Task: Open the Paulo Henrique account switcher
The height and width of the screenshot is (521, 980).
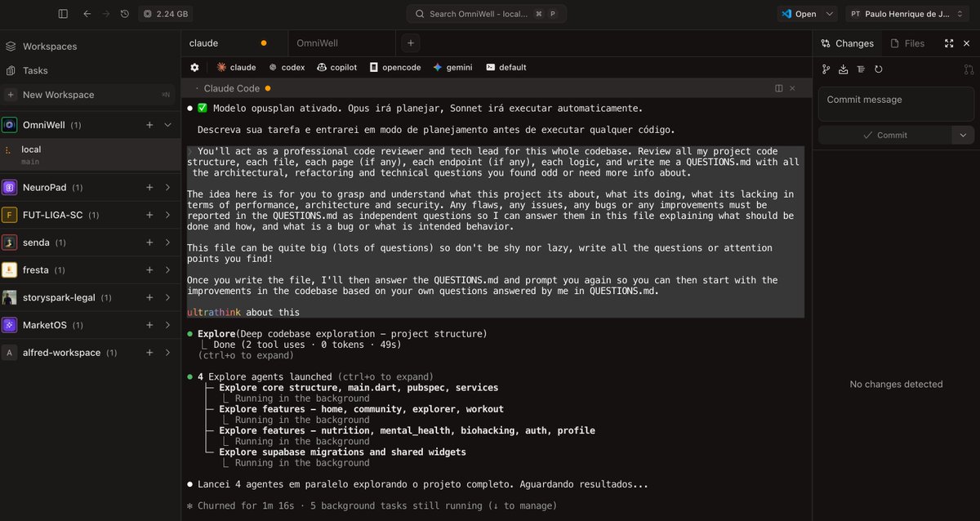Action: pyautogui.click(x=909, y=14)
